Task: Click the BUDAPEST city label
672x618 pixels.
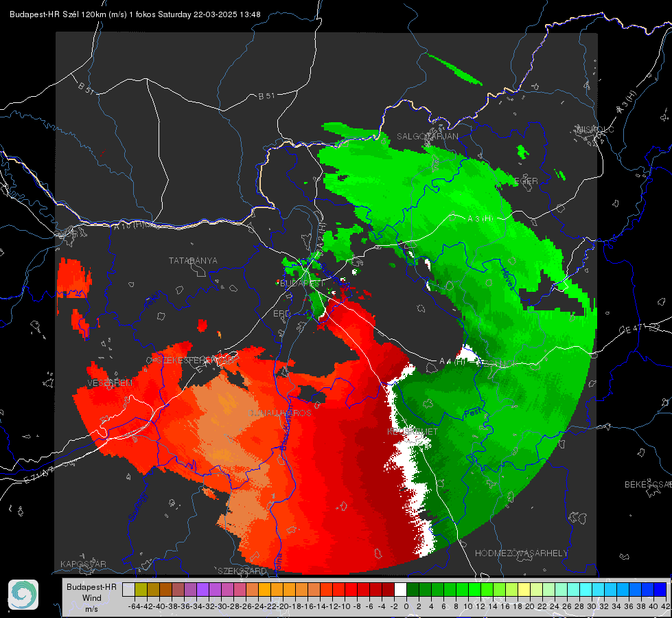Action: coord(302,284)
